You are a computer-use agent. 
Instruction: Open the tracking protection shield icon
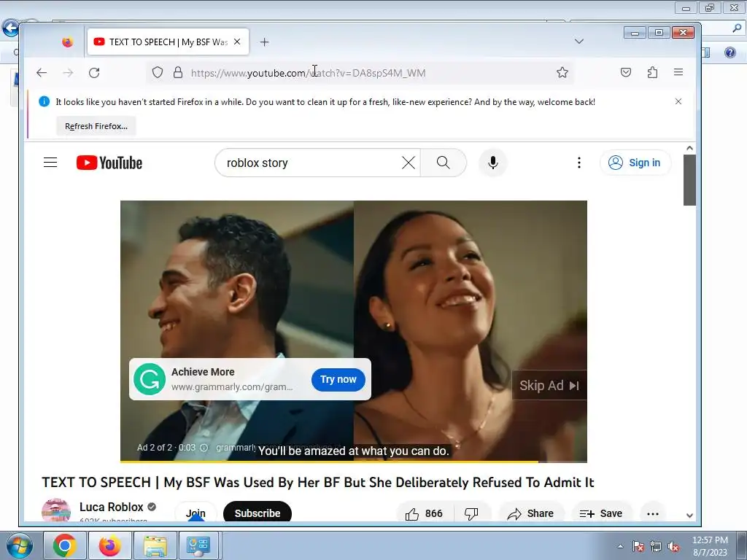point(158,72)
